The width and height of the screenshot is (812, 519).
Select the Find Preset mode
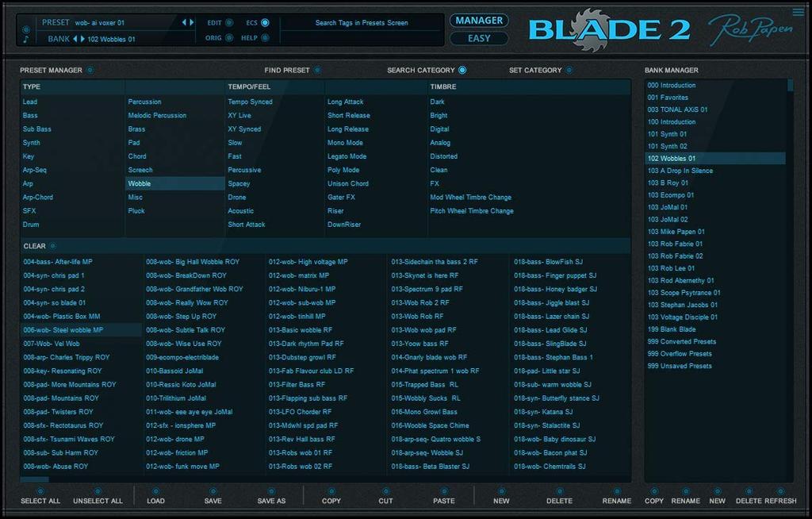(317, 70)
